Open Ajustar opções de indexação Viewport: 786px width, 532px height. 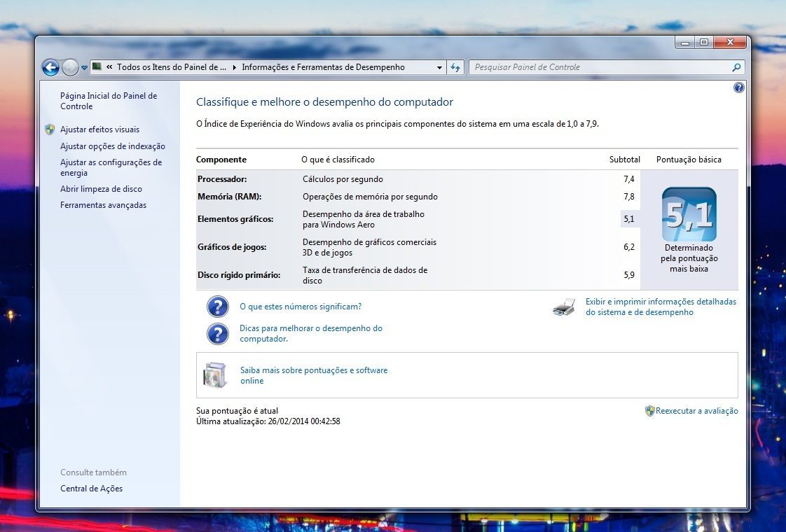(x=113, y=146)
